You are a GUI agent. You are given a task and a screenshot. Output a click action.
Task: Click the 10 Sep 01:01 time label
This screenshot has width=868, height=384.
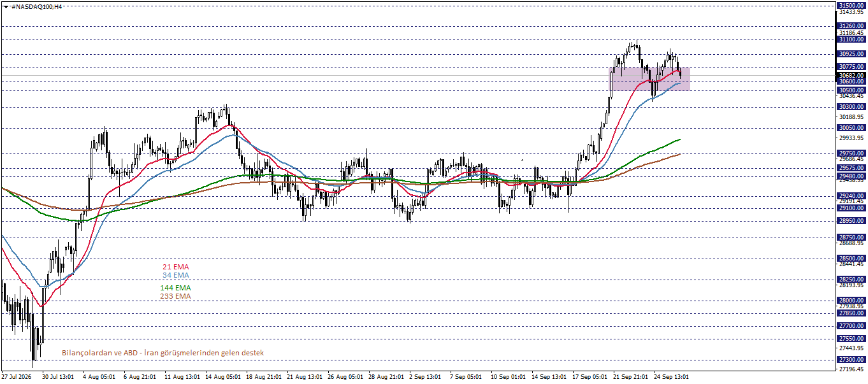coord(508,377)
